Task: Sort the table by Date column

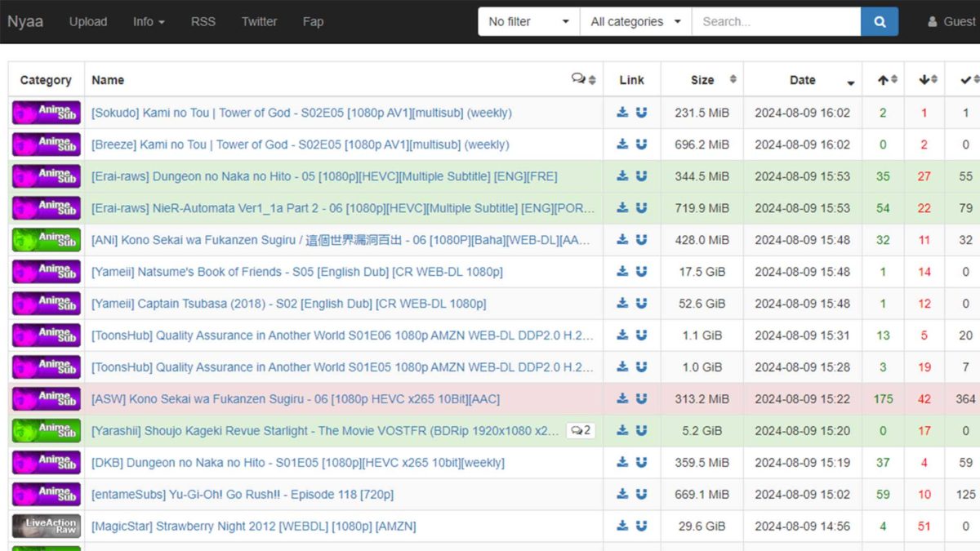Action: (803, 80)
